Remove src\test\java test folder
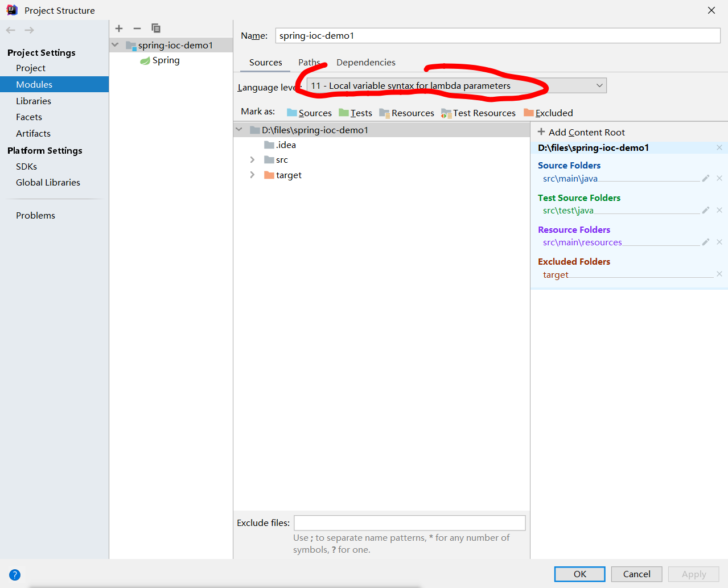 719,210
